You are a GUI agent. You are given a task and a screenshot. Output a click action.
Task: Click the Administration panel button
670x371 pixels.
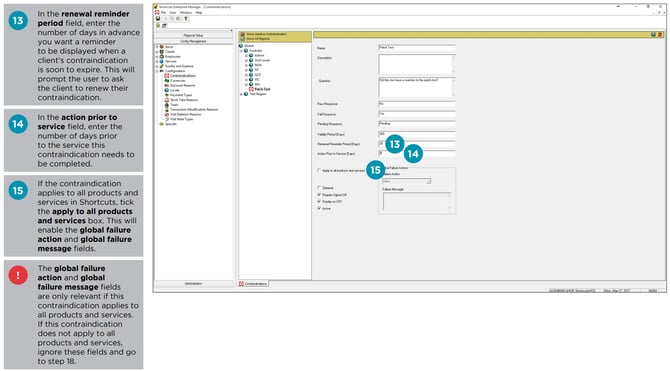pos(193,283)
